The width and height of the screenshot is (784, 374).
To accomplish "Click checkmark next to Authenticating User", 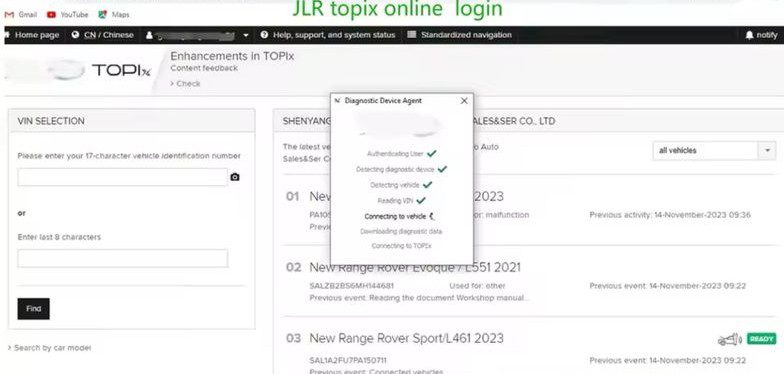I will 432,154.
